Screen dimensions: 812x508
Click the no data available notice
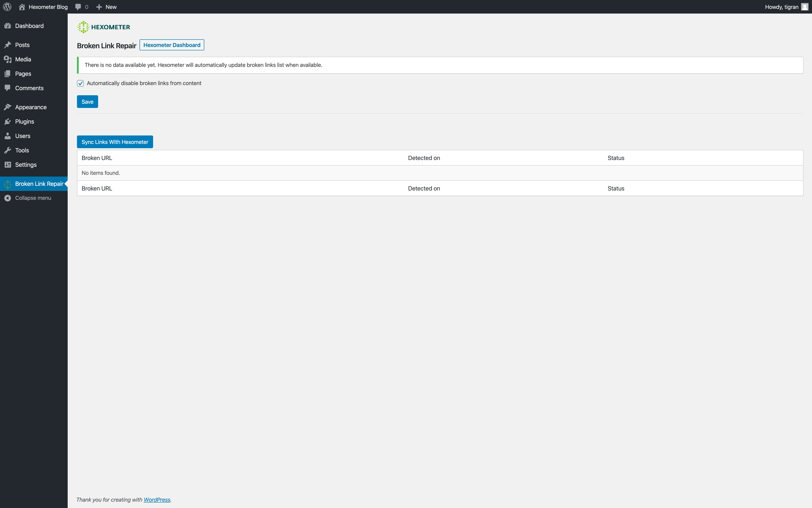point(440,65)
